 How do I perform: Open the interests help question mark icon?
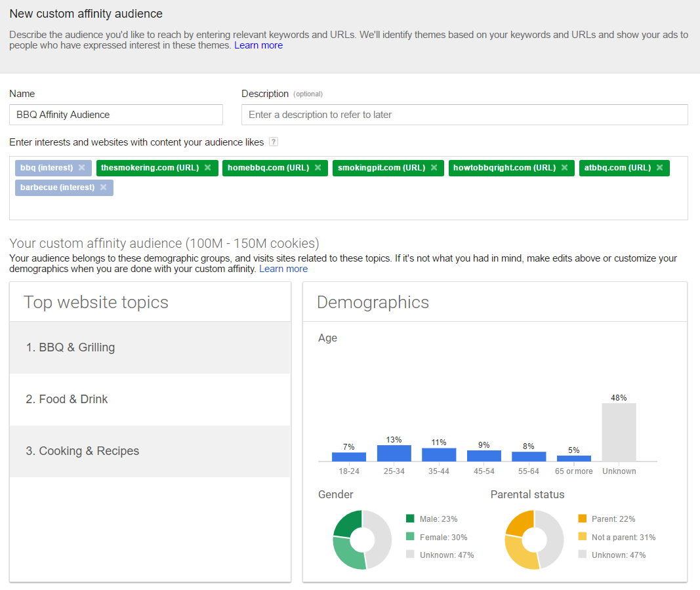coord(274,142)
